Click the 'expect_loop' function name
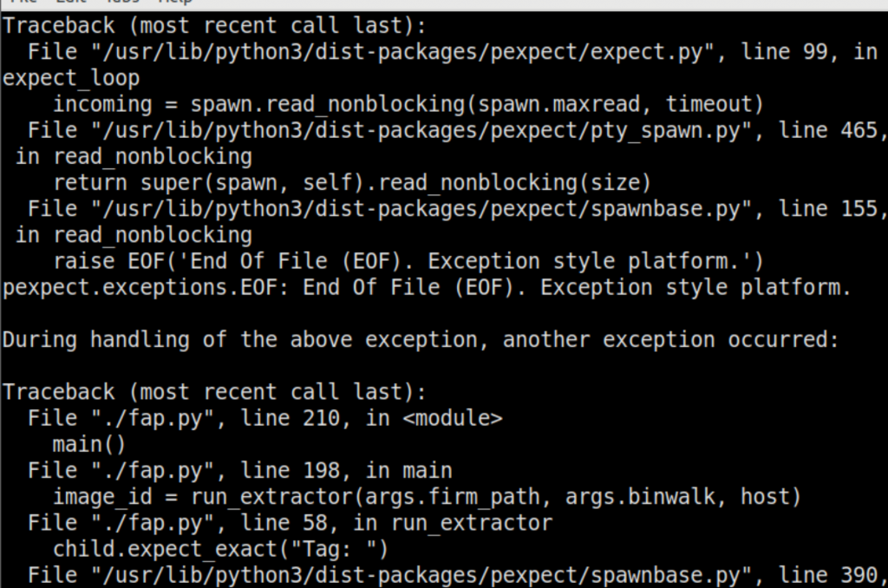This screenshot has height=588, width=888. point(71,78)
